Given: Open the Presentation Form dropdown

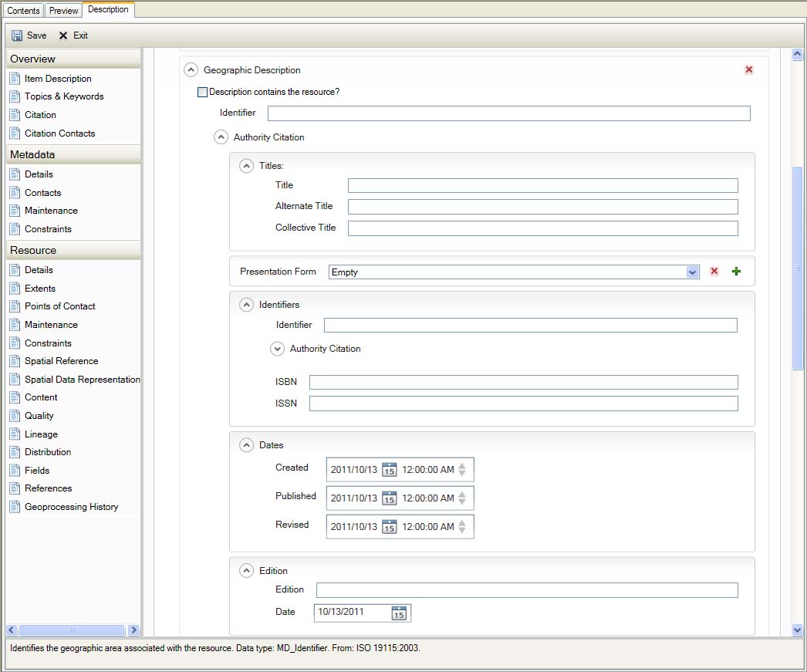Looking at the screenshot, I should click(x=692, y=272).
